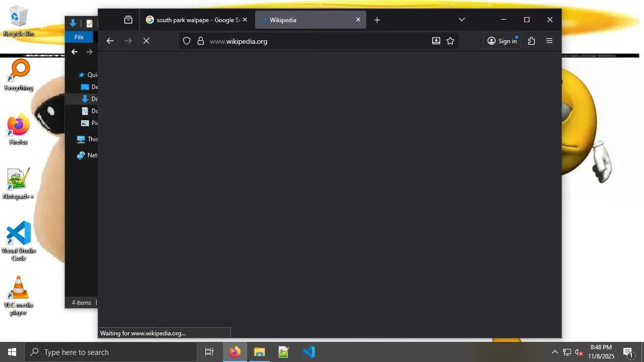Click the Firefox taskbar button

click(x=235, y=352)
